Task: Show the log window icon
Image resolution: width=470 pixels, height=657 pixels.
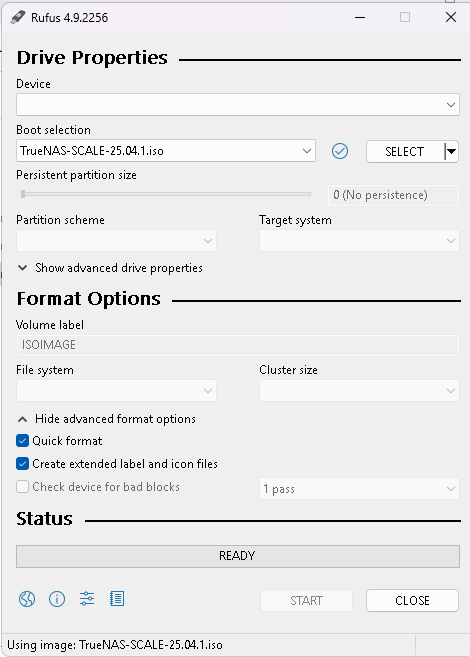Action: [117, 599]
